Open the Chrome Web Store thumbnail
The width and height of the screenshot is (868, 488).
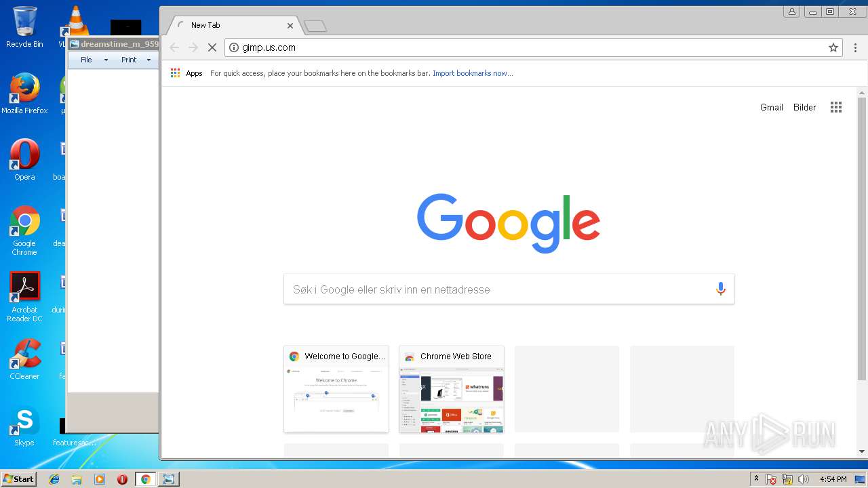click(452, 389)
